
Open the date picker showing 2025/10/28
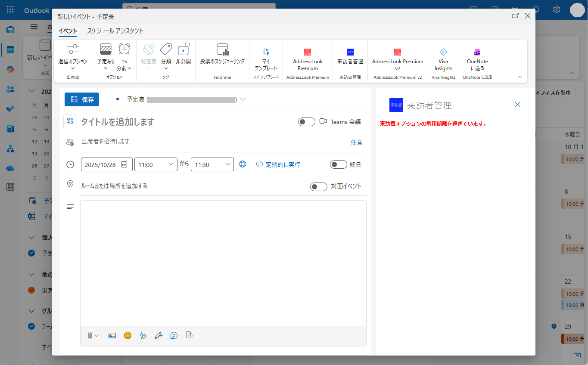[107, 164]
